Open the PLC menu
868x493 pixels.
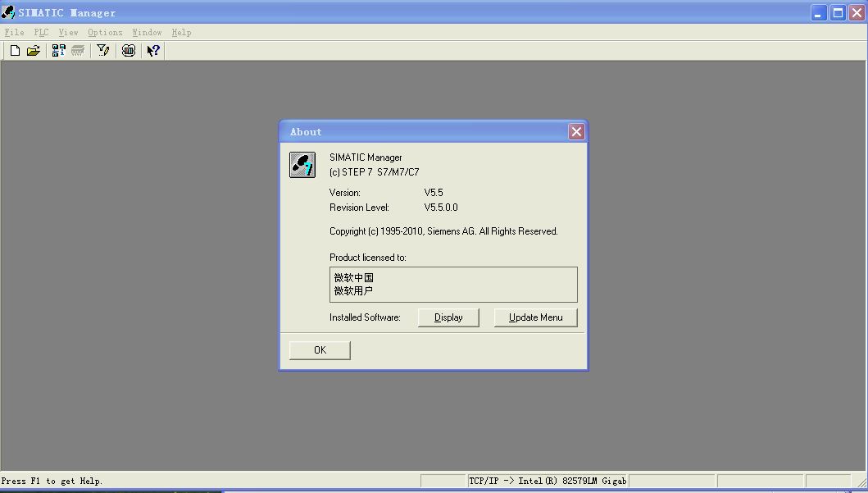(x=42, y=32)
